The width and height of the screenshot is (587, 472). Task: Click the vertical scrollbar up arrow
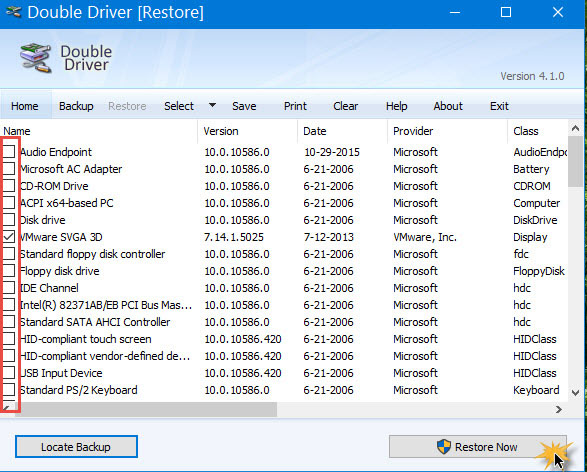(575, 128)
